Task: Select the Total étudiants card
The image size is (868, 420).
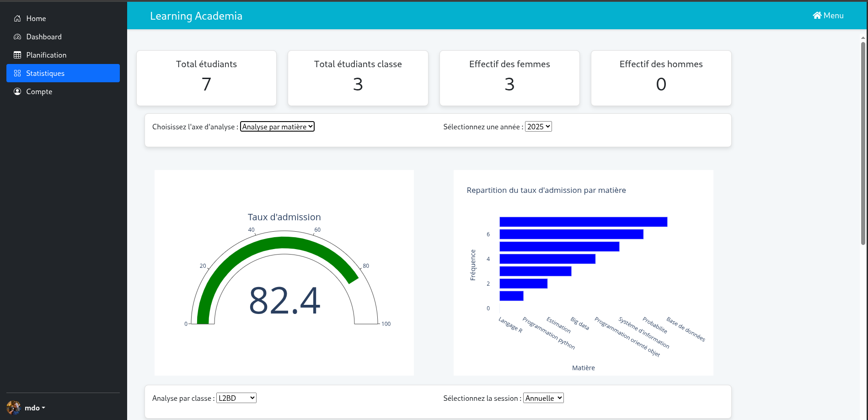Action: click(206, 78)
